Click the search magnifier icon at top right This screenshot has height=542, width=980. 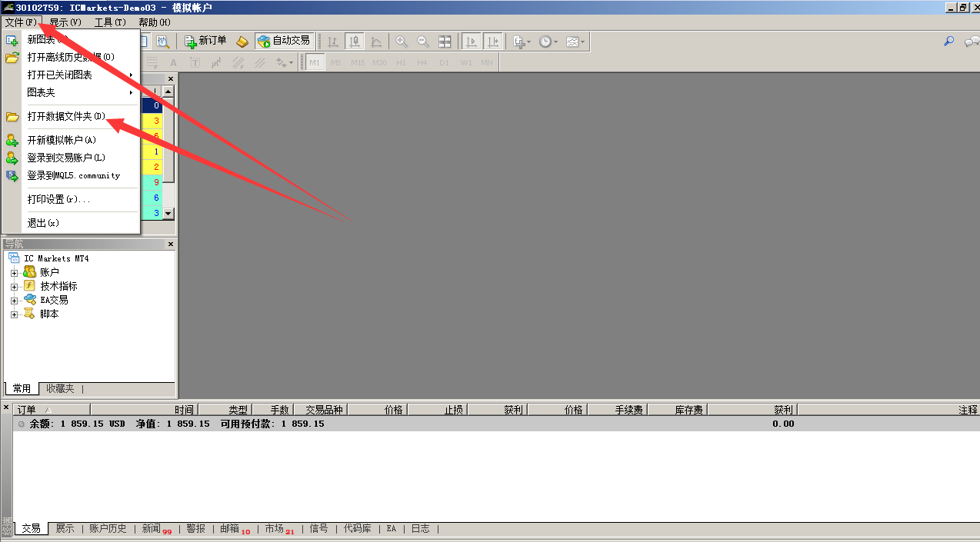[949, 42]
